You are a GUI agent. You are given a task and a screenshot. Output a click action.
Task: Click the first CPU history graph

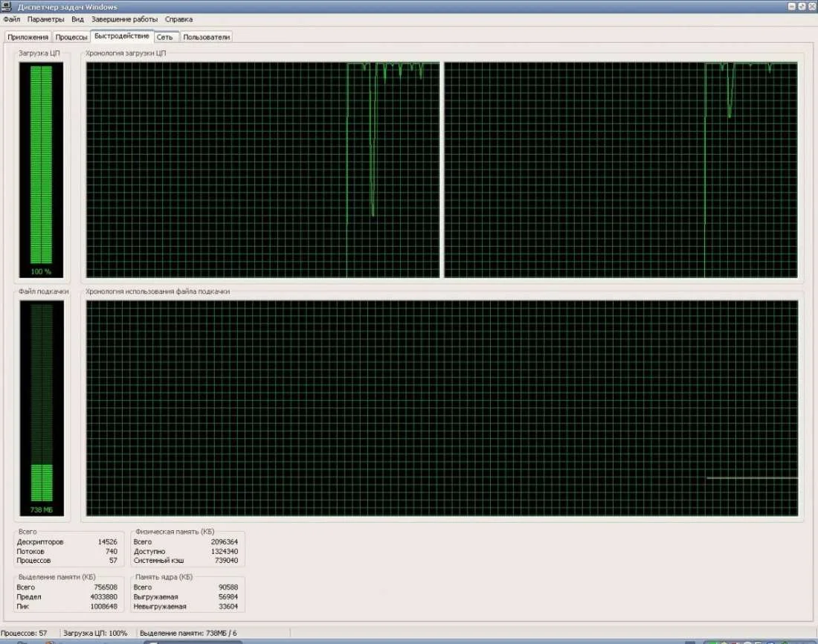(x=263, y=170)
